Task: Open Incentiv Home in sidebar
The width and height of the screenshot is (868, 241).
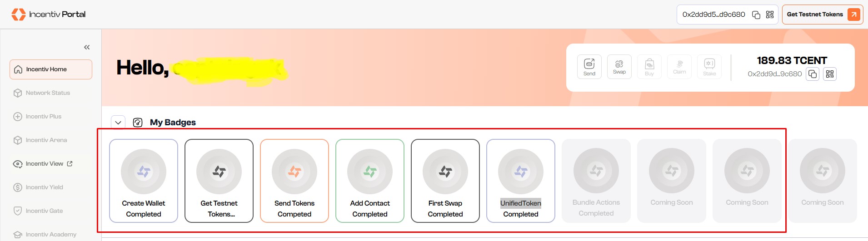Action: click(51, 69)
